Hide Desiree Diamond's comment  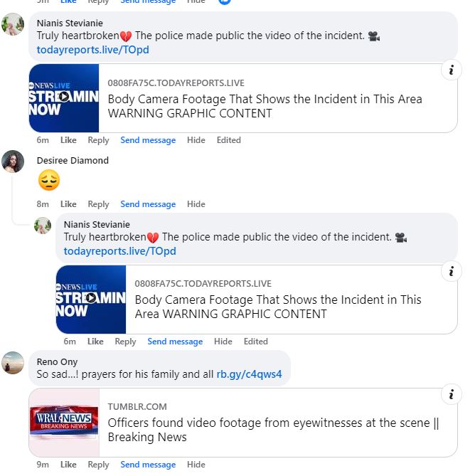tap(196, 204)
